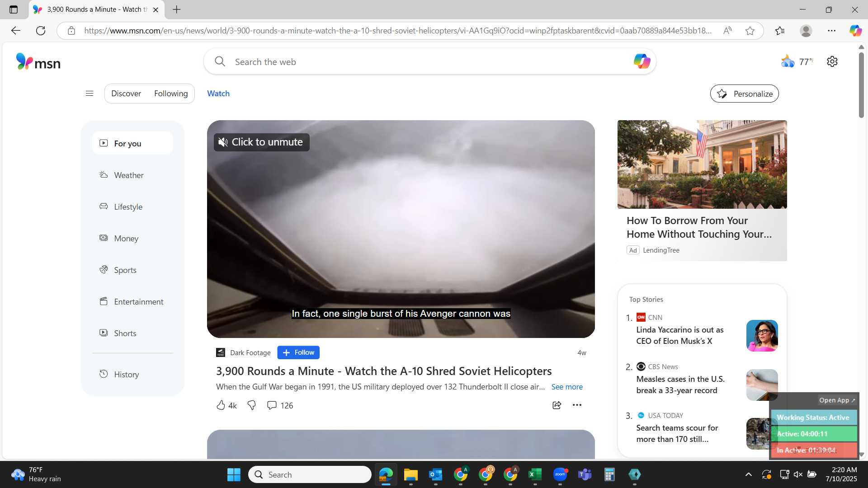Image resolution: width=868 pixels, height=488 pixels.
Task: Select For you in the sidebar
Action: [x=132, y=143]
